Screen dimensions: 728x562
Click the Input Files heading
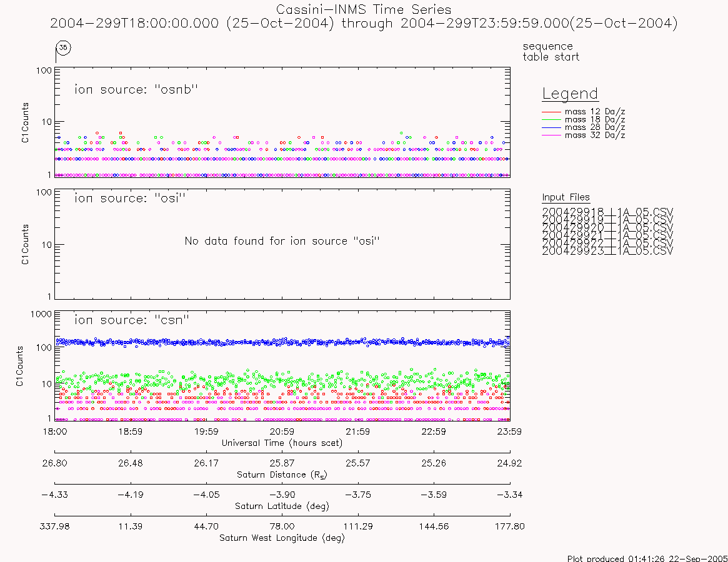click(566, 198)
